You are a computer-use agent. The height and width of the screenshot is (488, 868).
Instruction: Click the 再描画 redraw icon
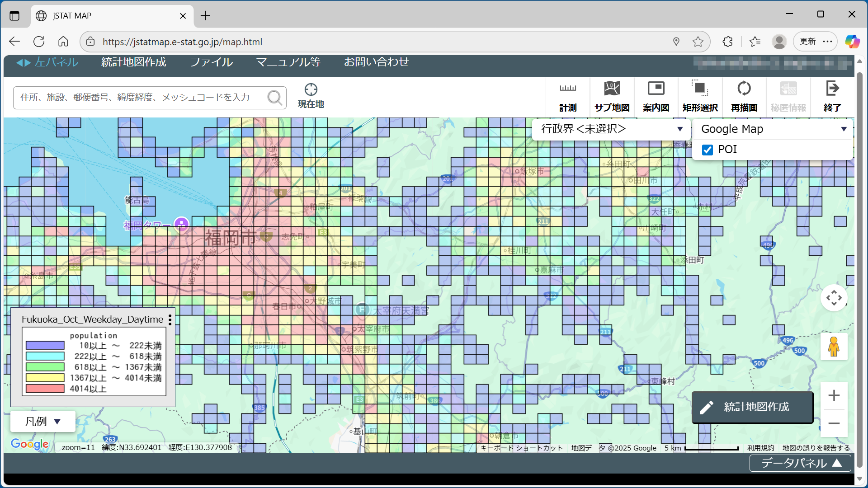pyautogui.click(x=744, y=96)
